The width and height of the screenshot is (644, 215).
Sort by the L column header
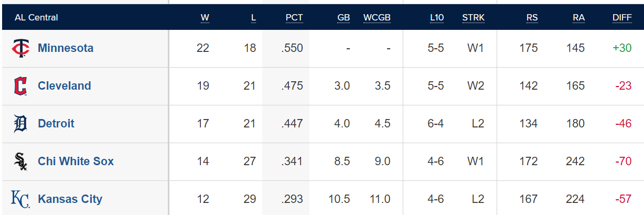pos(253,18)
